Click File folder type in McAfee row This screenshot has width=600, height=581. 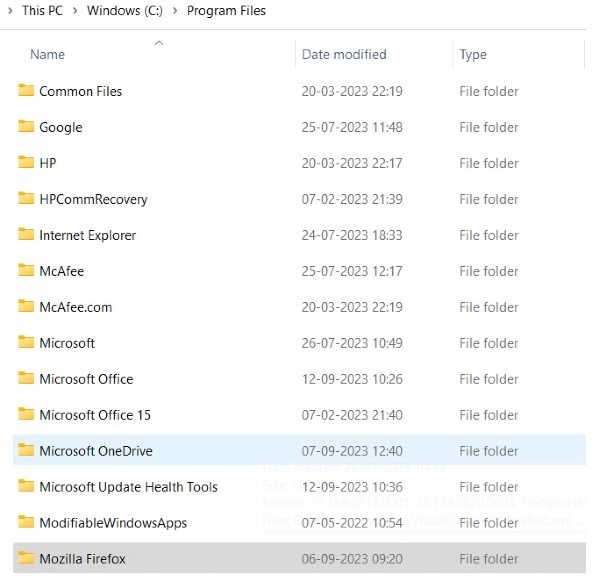tap(489, 271)
